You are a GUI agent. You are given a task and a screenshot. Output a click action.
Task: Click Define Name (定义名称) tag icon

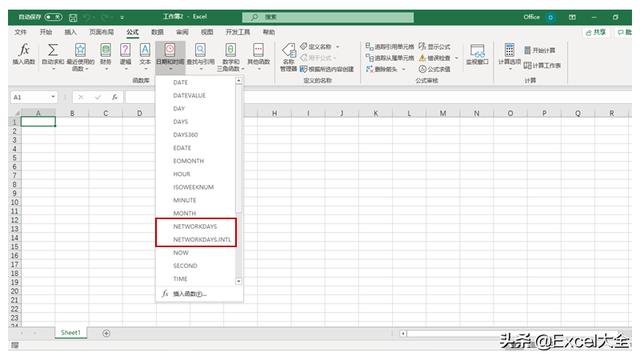pyautogui.click(x=304, y=46)
